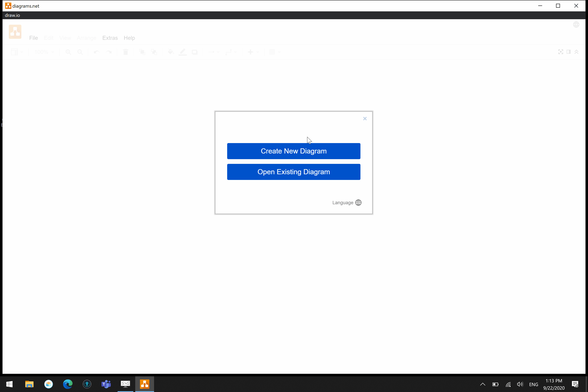The width and height of the screenshot is (588, 392).
Task: Open Existing Diagram from dialog
Action: (294, 172)
